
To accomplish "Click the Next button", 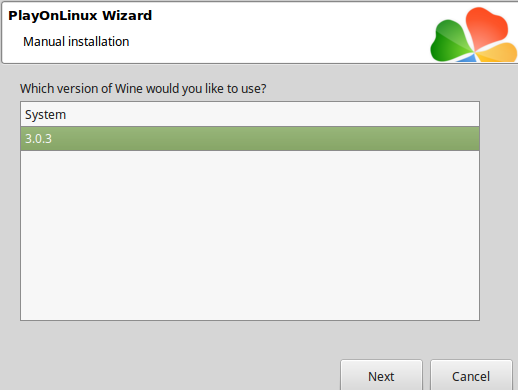I will tap(381, 375).
